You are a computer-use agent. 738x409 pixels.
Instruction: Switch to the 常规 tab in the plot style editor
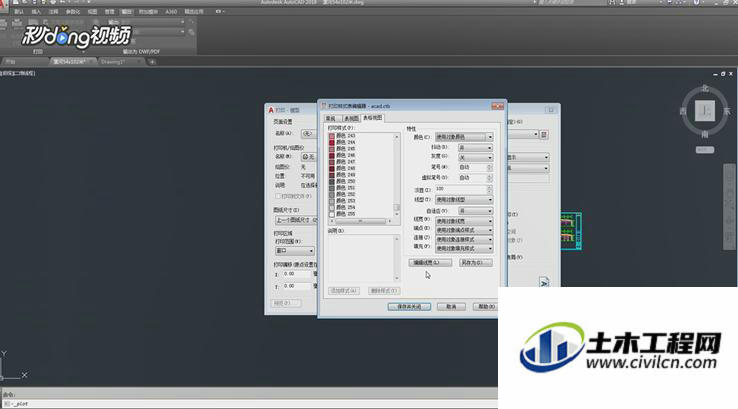click(331, 118)
